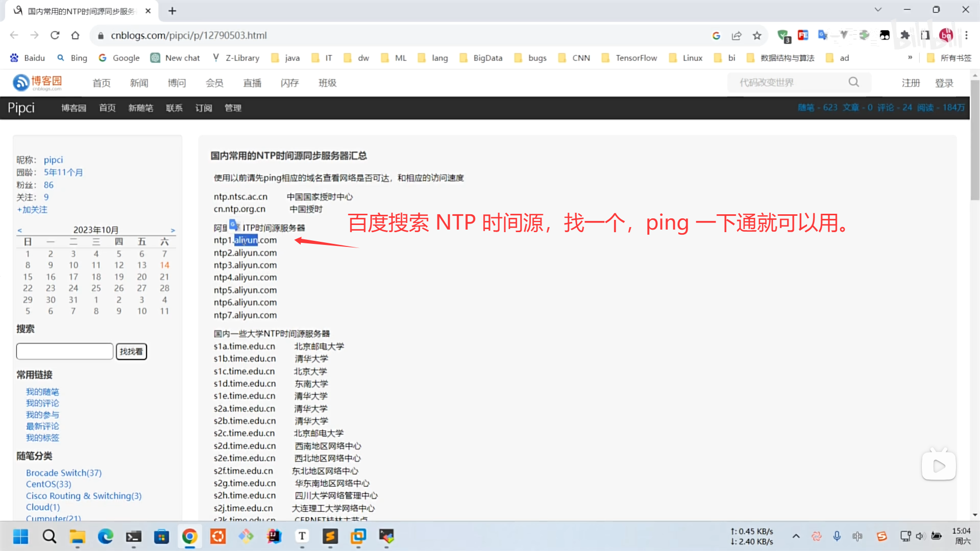Click the sidebar blog search input field
980x551 pixels.
[65, 352]
